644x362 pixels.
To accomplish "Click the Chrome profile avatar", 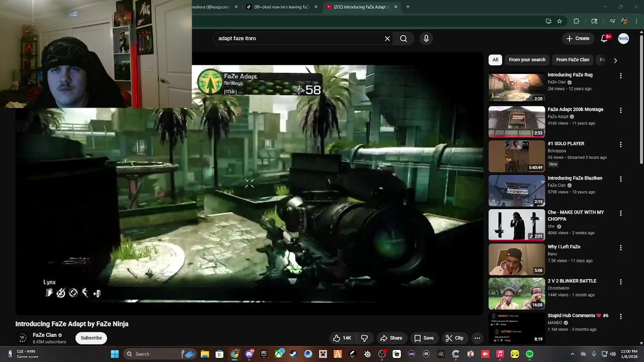I will coord(624,21).
